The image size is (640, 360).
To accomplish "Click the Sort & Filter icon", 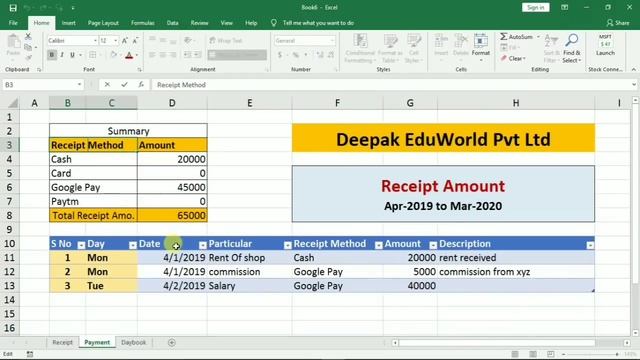I will 551,41.
